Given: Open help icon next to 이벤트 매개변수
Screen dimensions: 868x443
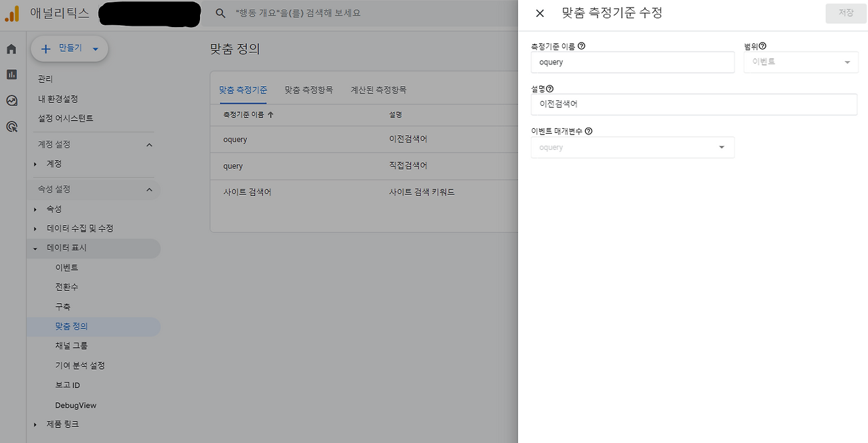Looking at the screenshot, I should click(x=587, y=132).
